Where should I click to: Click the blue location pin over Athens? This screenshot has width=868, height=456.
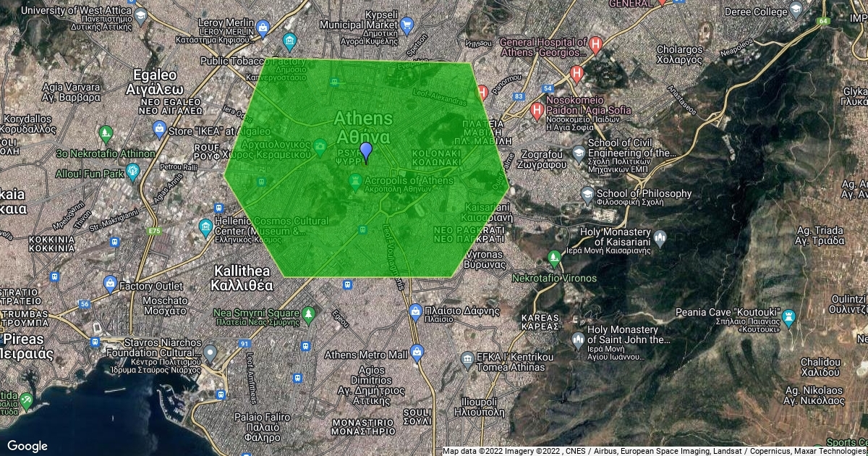click(x=366, y=151)
